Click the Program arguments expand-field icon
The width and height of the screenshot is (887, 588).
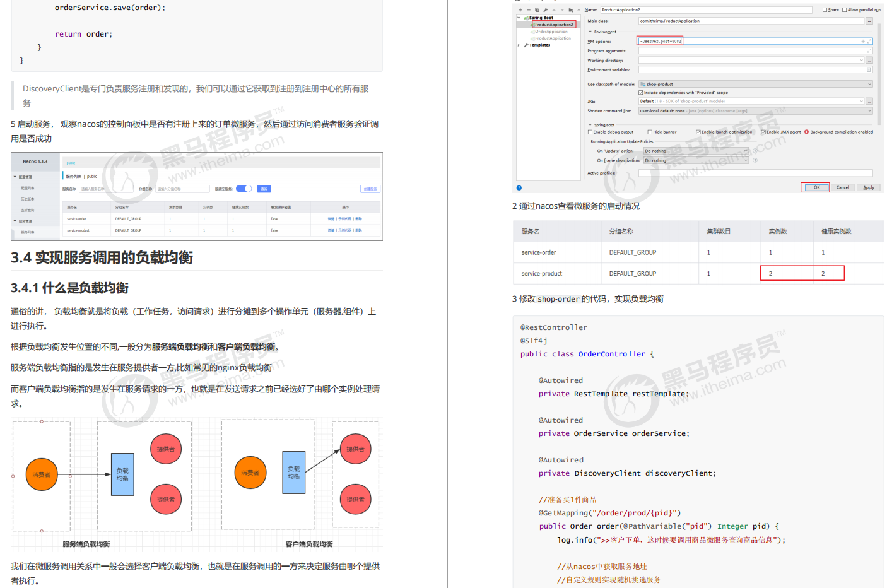pos(869,50)
